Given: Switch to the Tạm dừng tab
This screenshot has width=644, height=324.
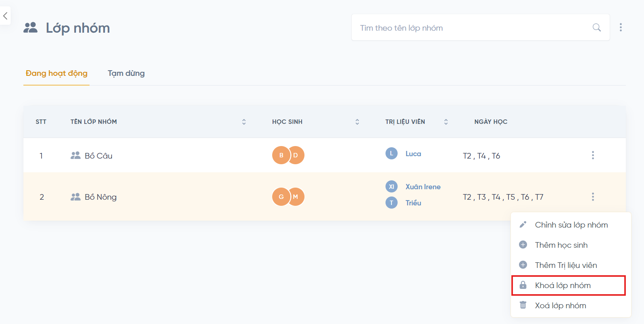Looking at the screenshot, I should 126,73.
